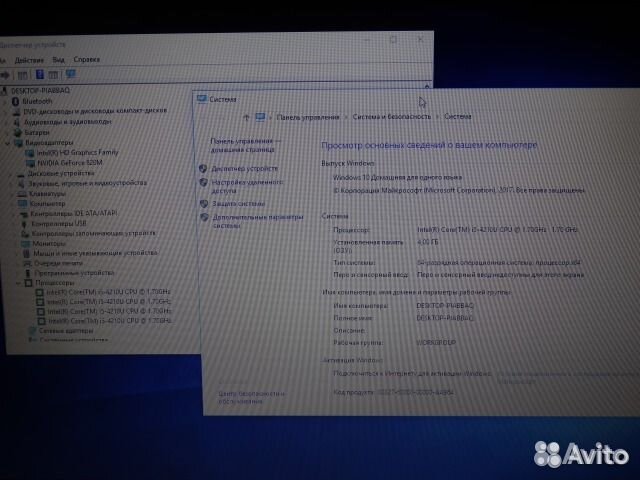
Task: Click the Мониторы monitor icon
Action: point(26,244)
